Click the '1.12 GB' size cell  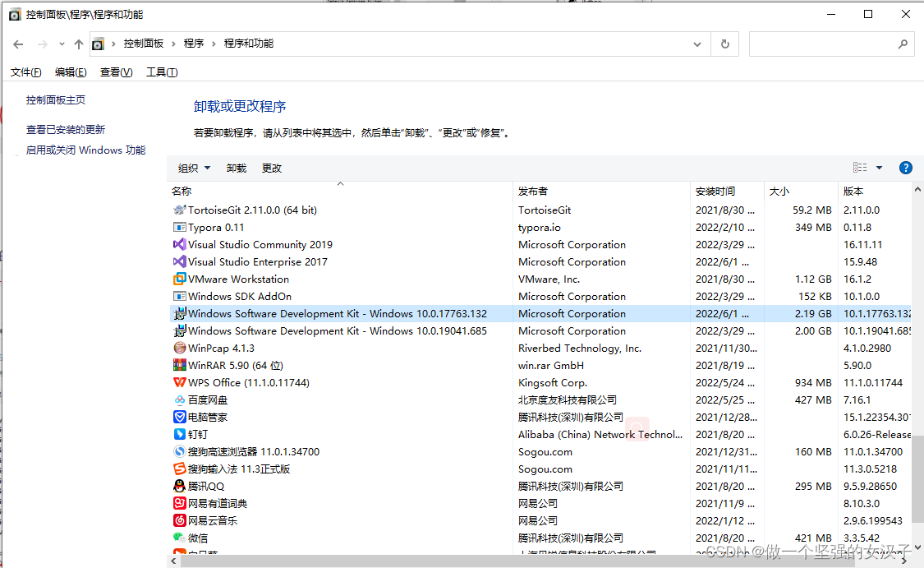click(x=813, y=279)
